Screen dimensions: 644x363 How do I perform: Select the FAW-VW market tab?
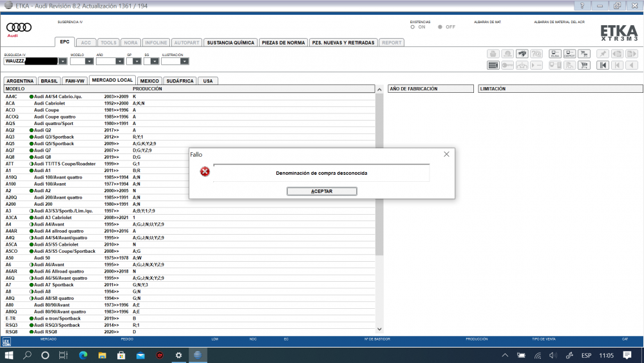pos(75,81)
